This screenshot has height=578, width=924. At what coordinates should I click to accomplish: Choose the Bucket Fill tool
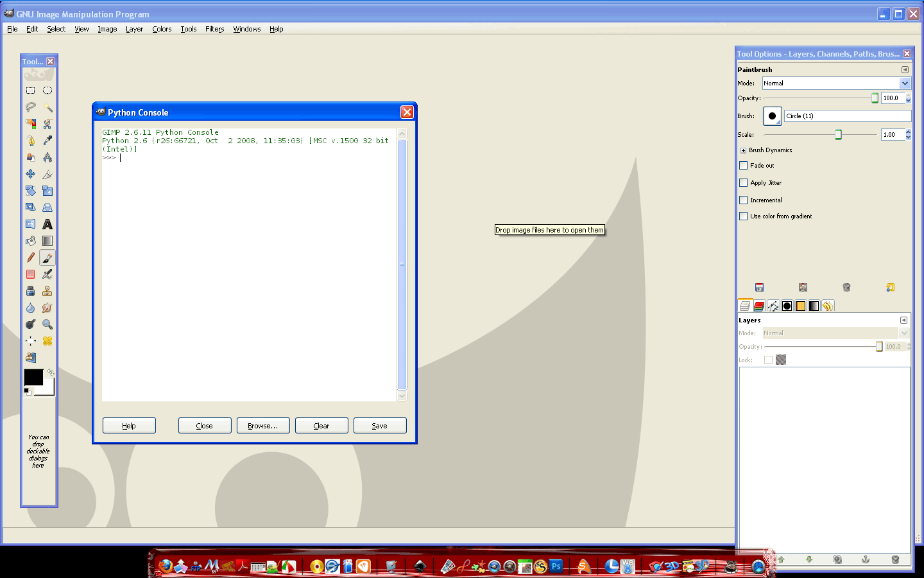pyautogui.click(x=30, y=241)
